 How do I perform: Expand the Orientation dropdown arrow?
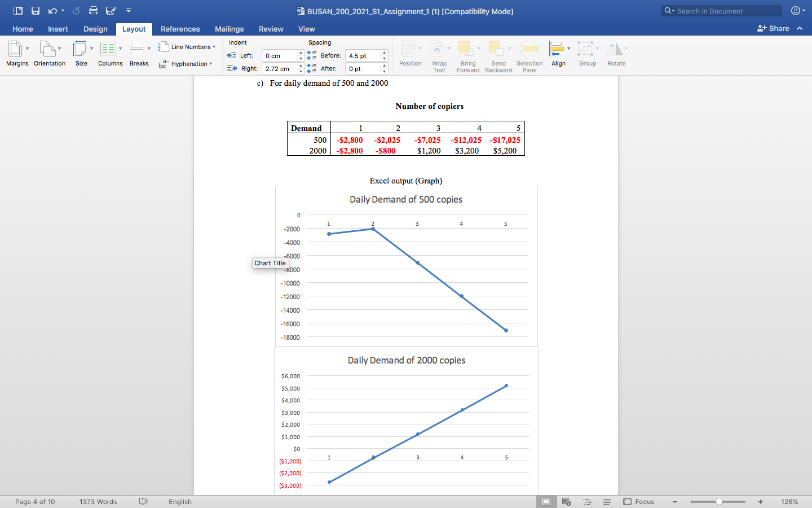(x=59, y=49)
